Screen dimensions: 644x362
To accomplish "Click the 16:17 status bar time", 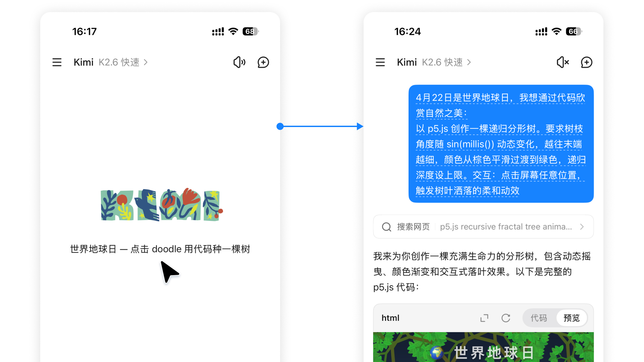I will (x=85, y=32).
